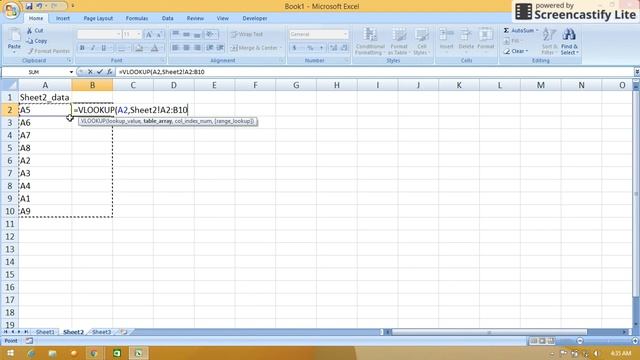The width and height of the screenshot is (640, 360).
Task: Apply Percent Style
Action: 310,48
